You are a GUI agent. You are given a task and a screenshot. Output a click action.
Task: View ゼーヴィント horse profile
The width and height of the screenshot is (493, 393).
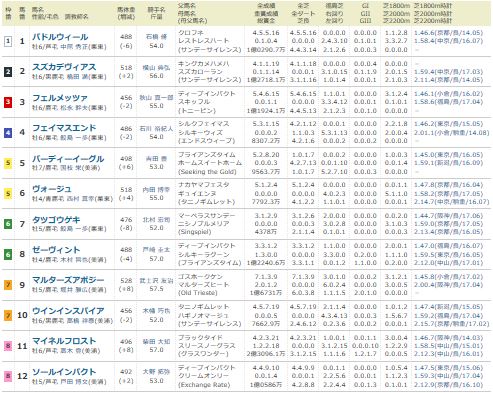click(x=56, y=250)
